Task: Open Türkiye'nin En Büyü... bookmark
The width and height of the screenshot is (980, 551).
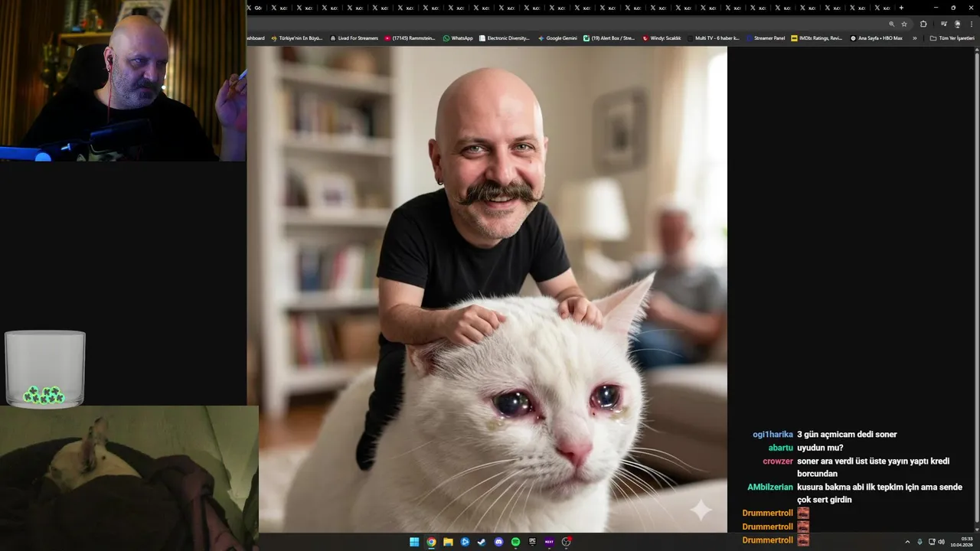Action: [296, 37]
